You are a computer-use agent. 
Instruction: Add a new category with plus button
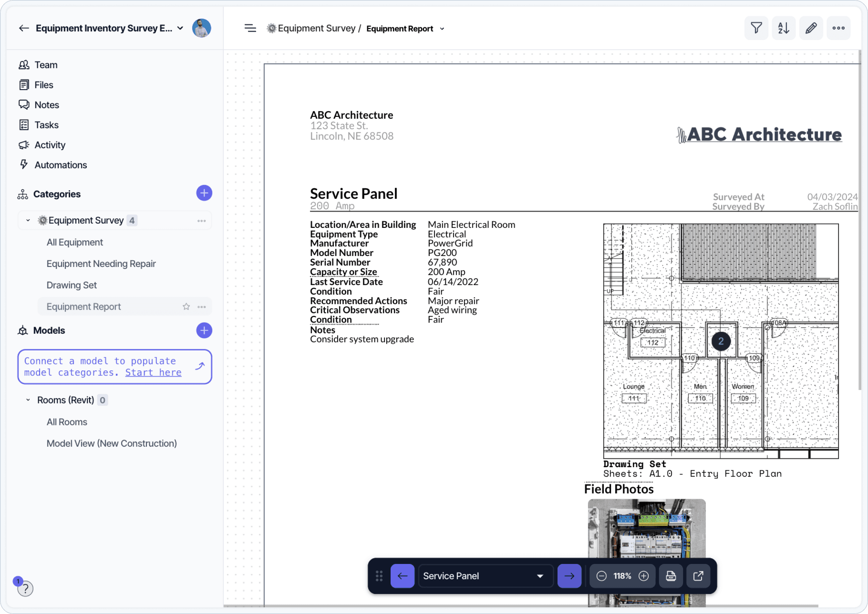click(x=204, y=193)
